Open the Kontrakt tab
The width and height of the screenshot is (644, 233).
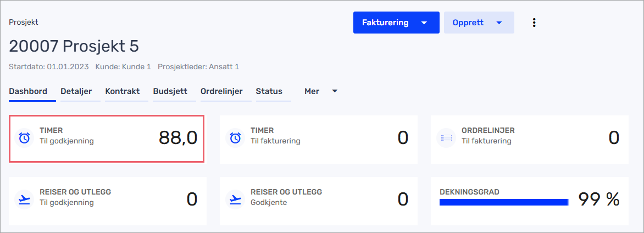[x=122, y=91]
